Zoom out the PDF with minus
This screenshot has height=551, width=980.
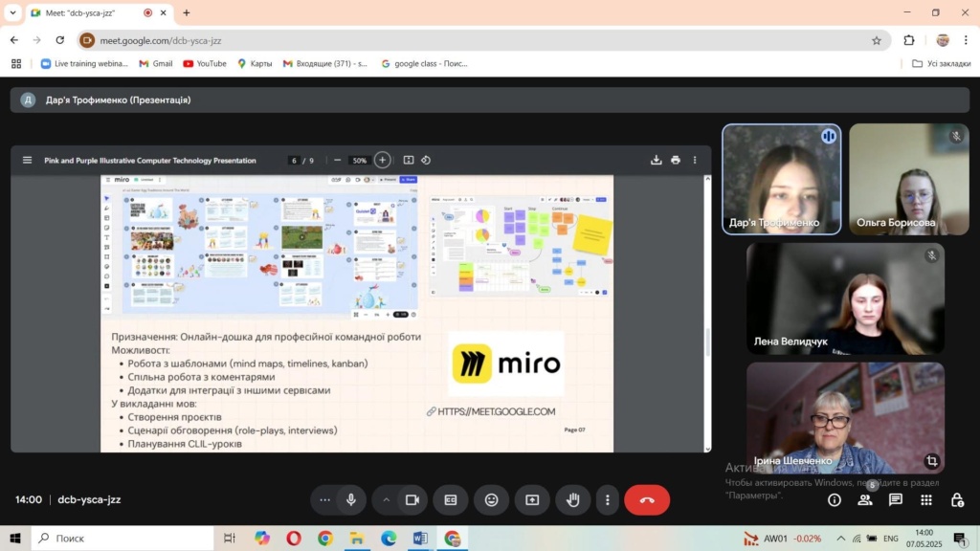(338, 160)
